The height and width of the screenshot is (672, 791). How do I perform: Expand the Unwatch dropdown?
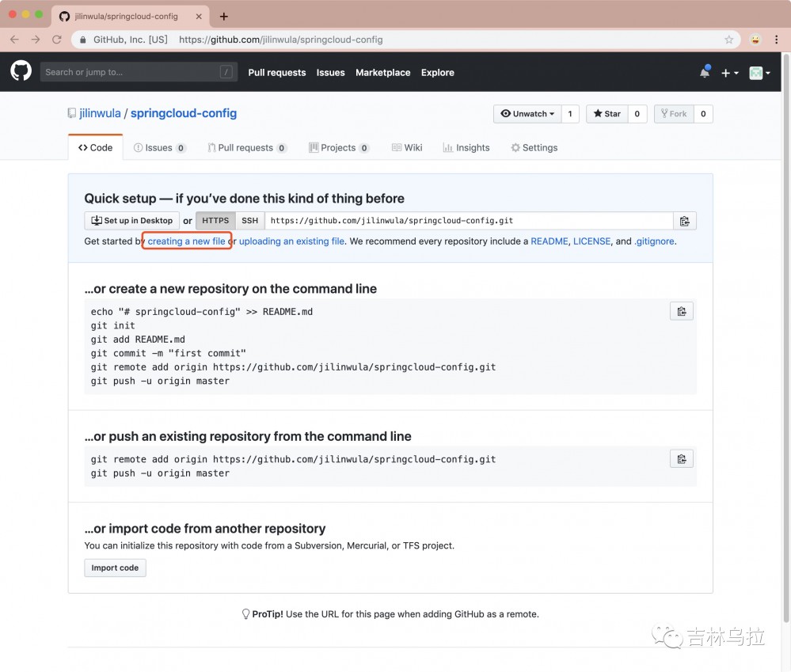527,114
